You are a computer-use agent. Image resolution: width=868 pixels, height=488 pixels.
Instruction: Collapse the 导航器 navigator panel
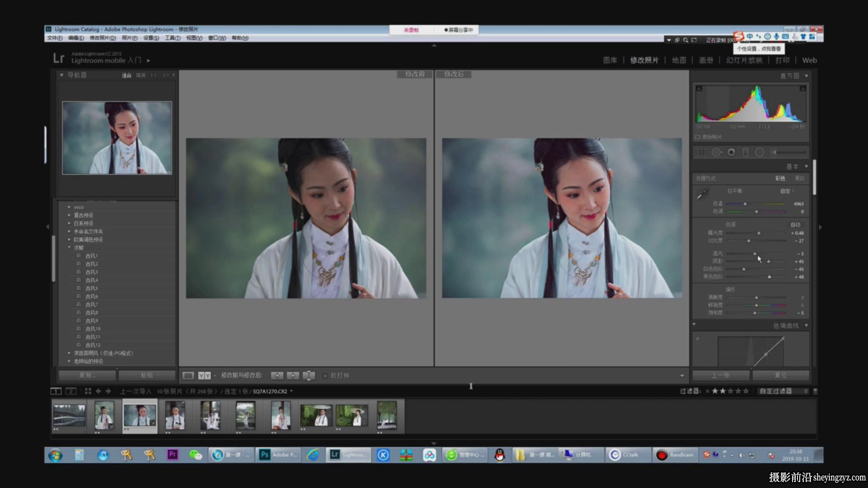point(61,75)
